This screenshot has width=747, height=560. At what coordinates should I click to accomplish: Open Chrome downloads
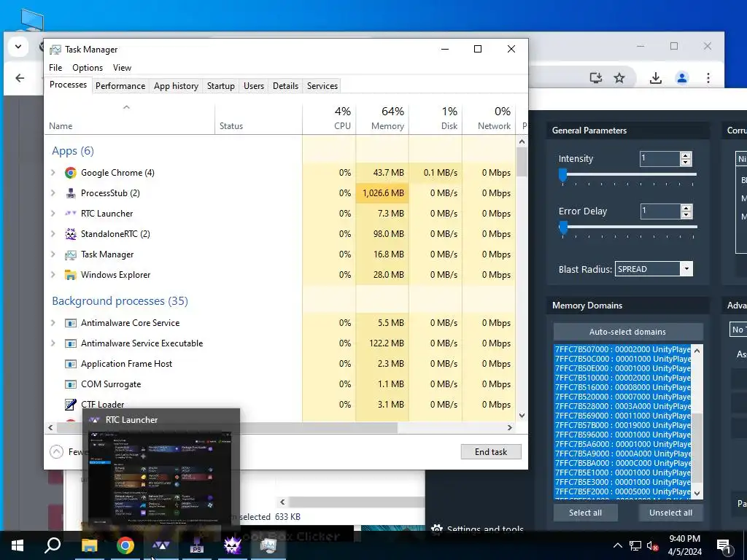[656, 78]
